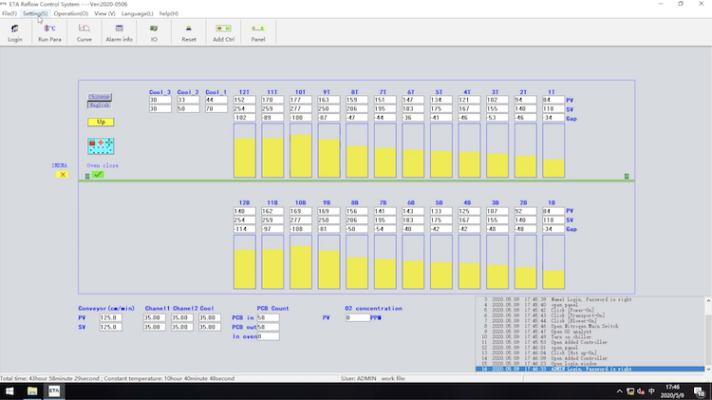Click the yellow Up button
Screen dimensions: 712x400
(100, 122)
